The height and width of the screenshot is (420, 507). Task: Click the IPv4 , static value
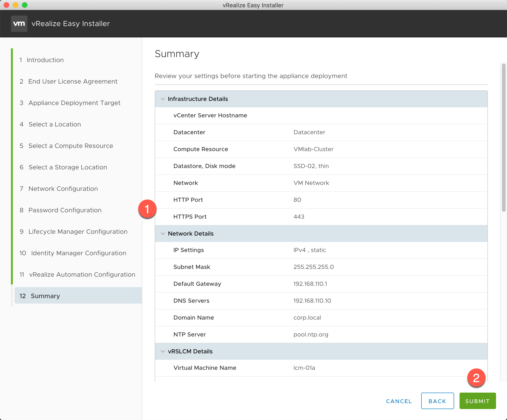[309, 250]
